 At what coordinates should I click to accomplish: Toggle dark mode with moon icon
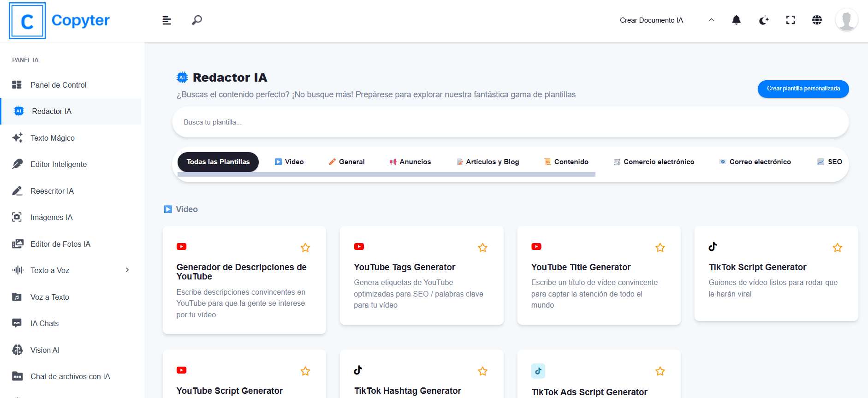point(764,20)
